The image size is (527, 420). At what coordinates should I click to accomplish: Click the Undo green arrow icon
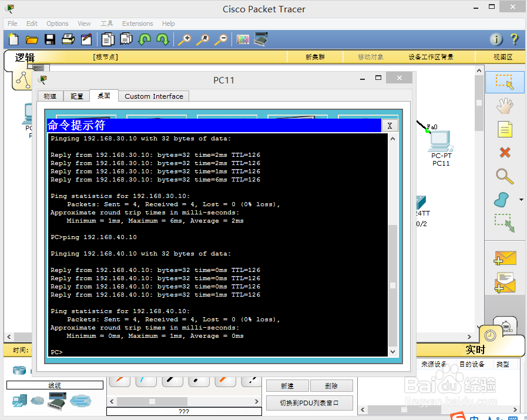[145, 39]
